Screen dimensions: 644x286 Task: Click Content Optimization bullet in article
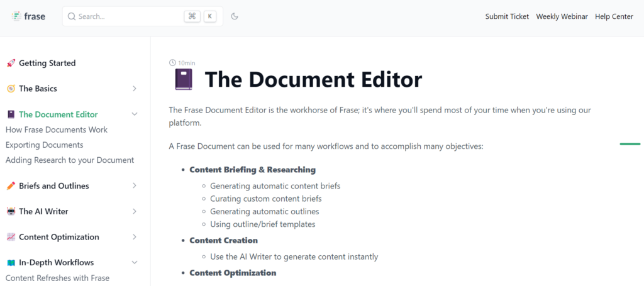[233, 273]
